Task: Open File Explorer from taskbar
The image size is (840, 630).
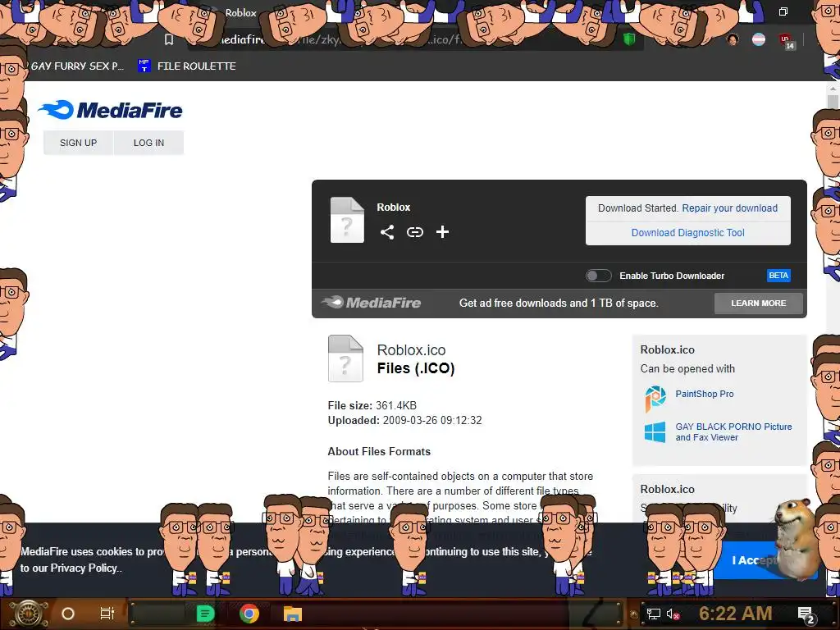Action: click(293, 614)
